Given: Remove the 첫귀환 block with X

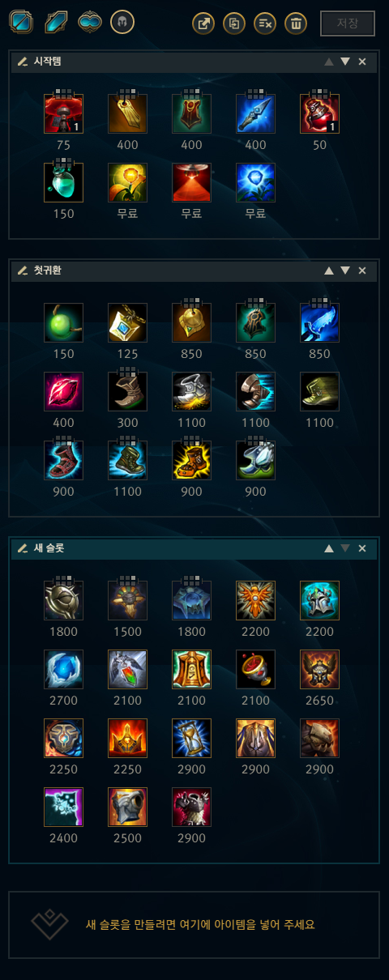Looking at the screenshot, I should pos(362,271).
